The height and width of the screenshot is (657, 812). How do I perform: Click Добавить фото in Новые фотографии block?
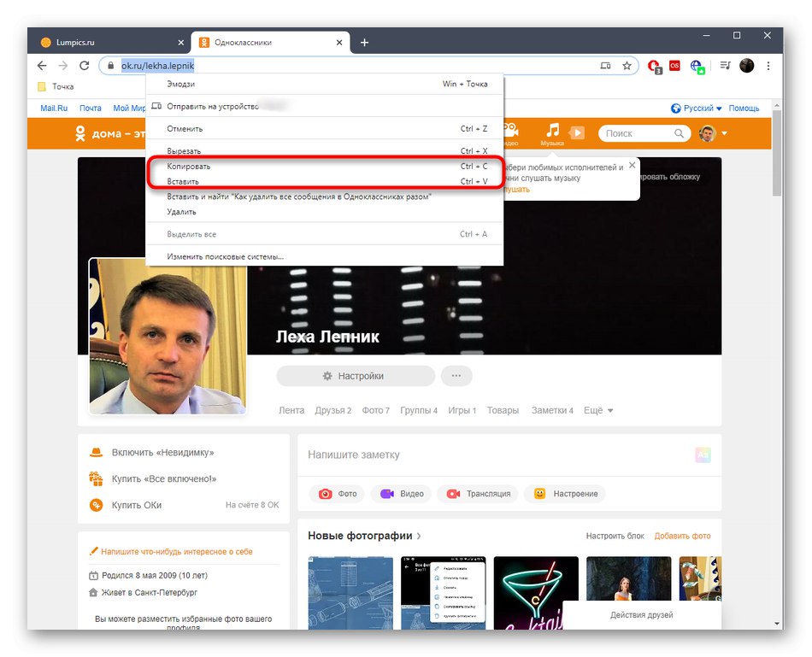683,536
